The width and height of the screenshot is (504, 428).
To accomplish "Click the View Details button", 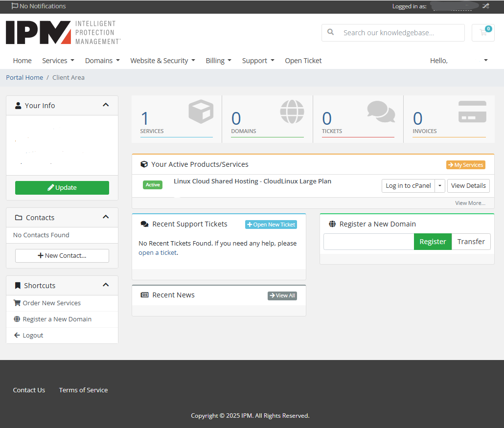I will tap(468, 186).
